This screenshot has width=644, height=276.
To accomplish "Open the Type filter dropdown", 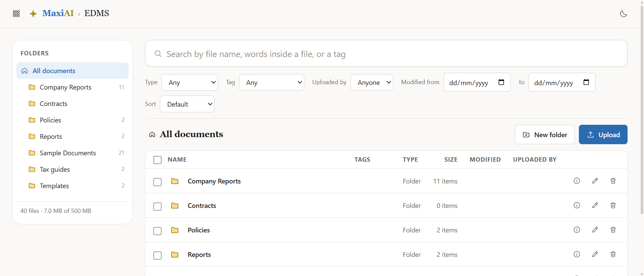I will pos(190,82).
